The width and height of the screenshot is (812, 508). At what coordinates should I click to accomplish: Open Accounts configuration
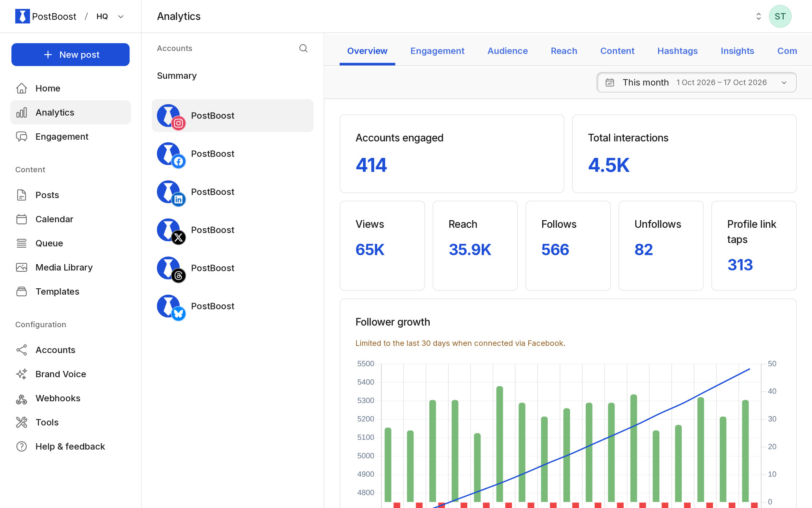(71, 350)
